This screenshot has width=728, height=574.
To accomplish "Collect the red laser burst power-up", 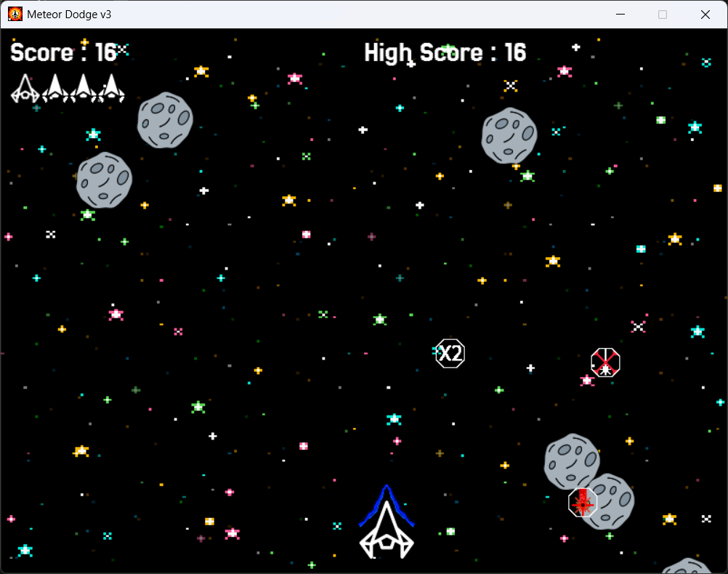I will pos(583,503).
